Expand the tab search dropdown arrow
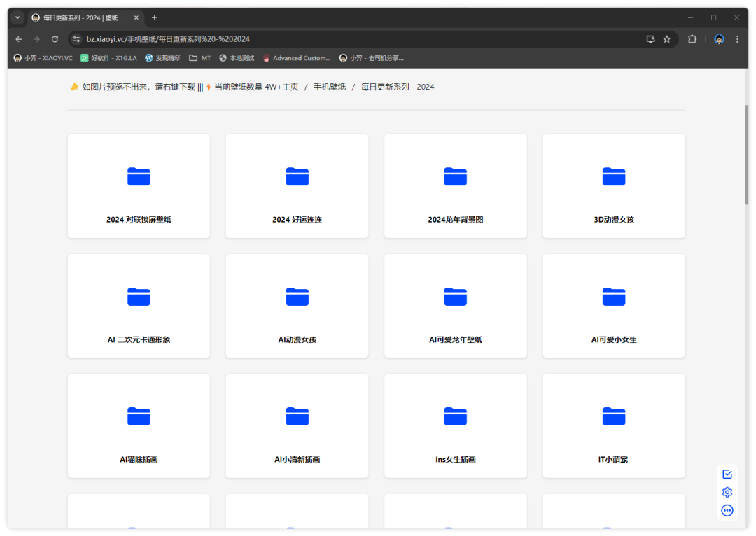The width and height of the screenshot is (756, 536). (18, 17)
